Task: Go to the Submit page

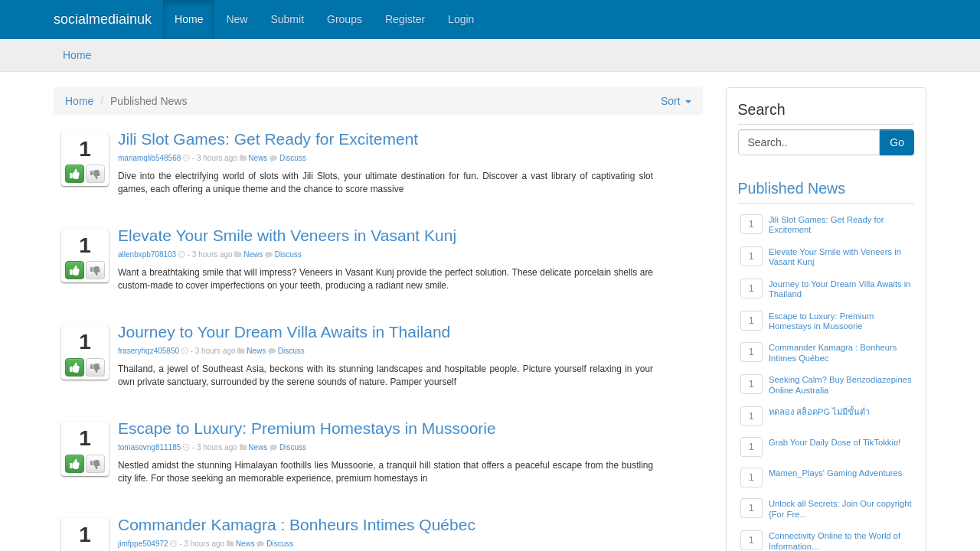Action: tap(287, 19)
